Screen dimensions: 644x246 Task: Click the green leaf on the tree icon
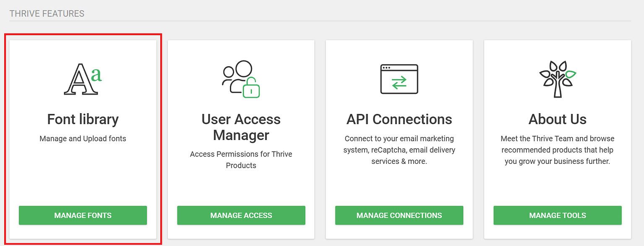pos(570,75)
